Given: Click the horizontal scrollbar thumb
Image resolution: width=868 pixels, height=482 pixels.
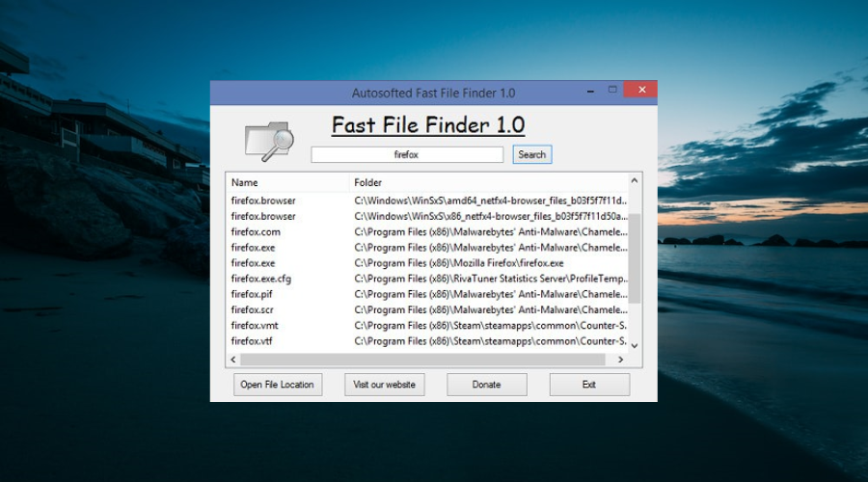Looking at the screenshot, I should coord(423,360).
